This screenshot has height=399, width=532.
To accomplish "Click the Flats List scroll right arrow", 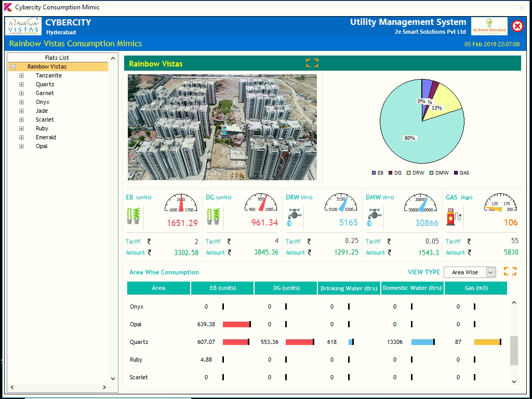I will (x=104, y=387).
